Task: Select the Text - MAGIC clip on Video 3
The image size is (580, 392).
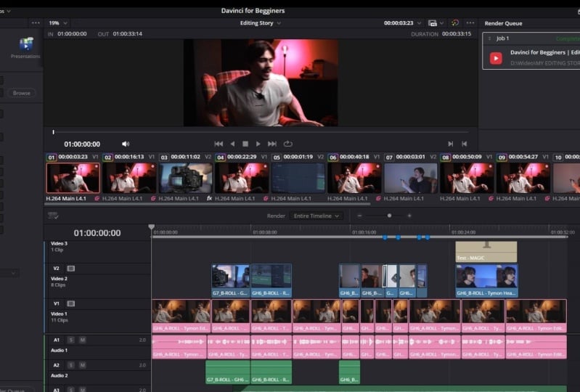Action: [486, 252]
